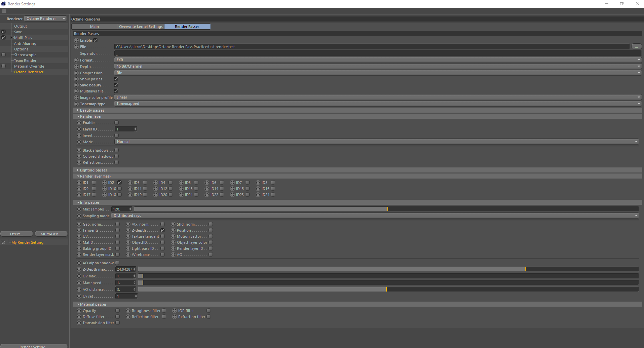The image size is (644, 348).
Task: Open the Tonemap type dropdown
Action: [x=378, y=104]
